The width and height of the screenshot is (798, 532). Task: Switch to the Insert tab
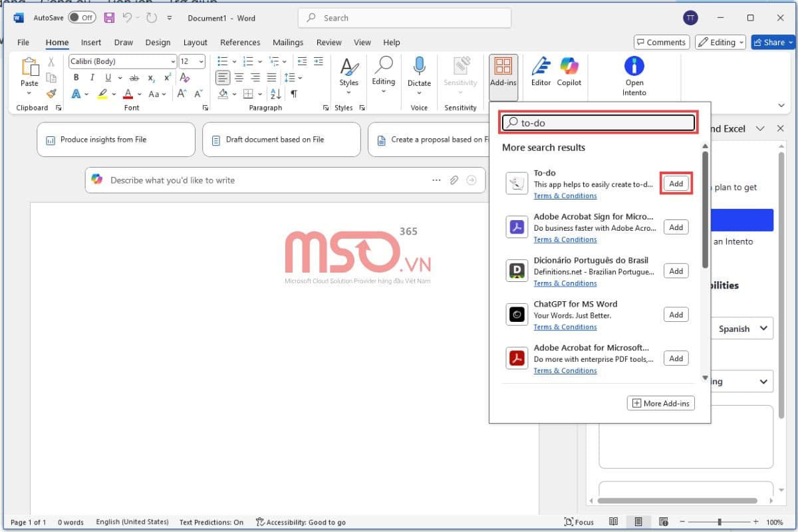pos(91,42)
